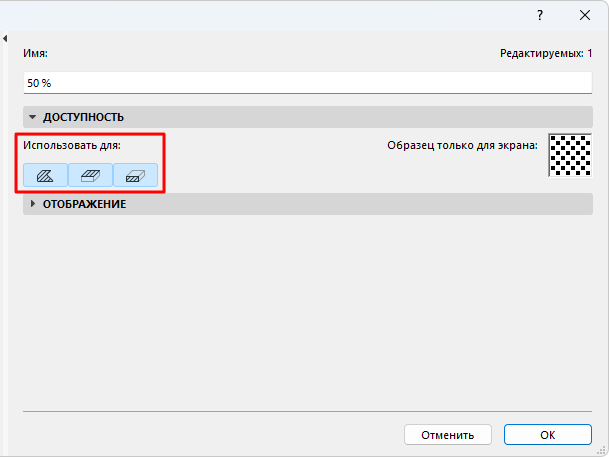Viewport: 609px width, 457px height.
Task: Collapse ДОСТУПНОСТЬ using its triangle arrow
Action: 33,117
